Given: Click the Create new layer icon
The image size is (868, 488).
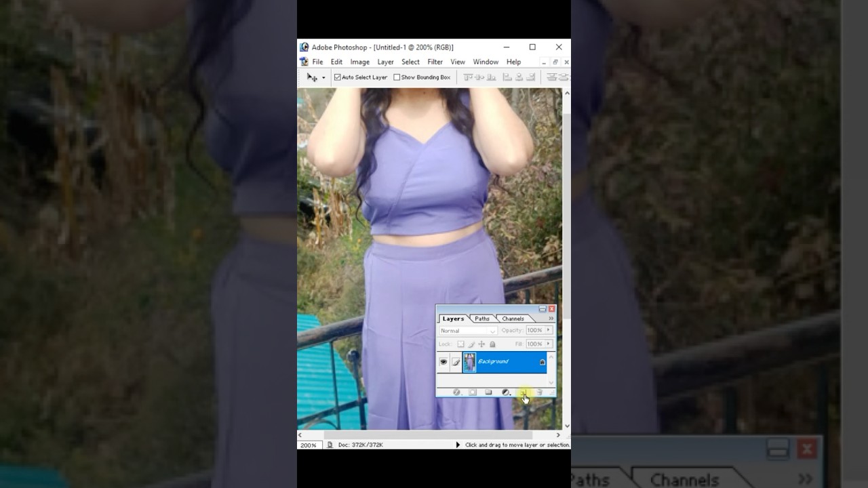Looking at the screenshot, I should [523, 392].
